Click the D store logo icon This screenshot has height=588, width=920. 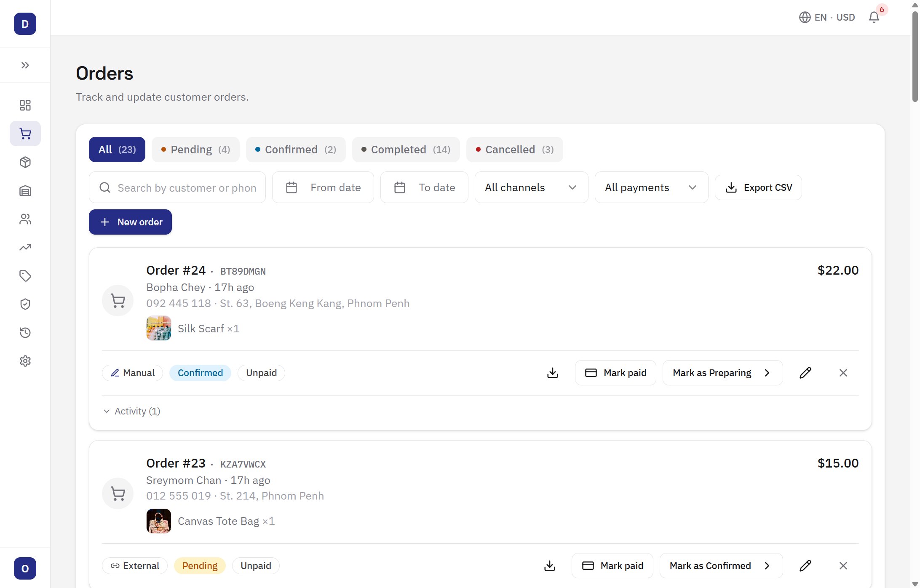[x=25, y=24]
